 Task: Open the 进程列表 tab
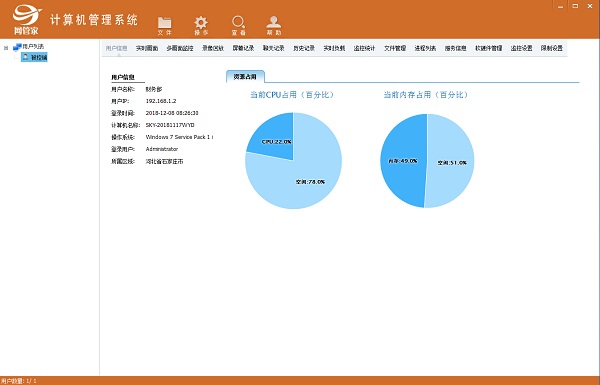(x=425, y=48)
